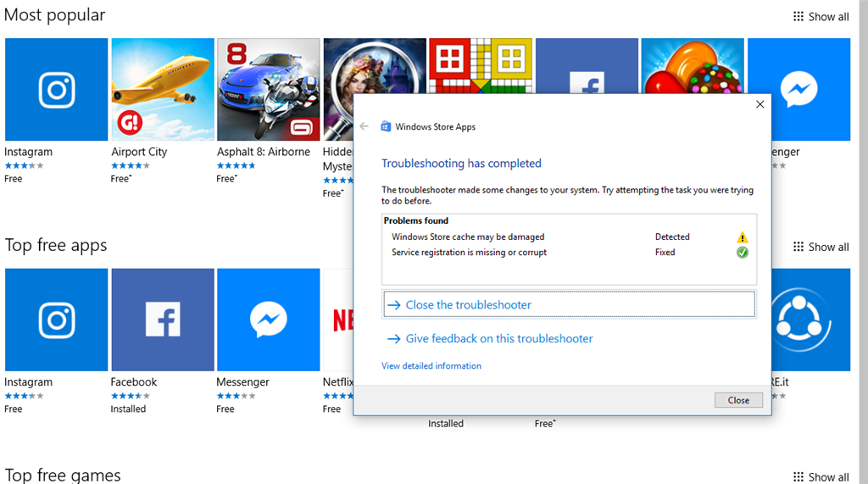Open the Instagram tile under Most popular
The image size is (868, 484).
click(x=57, y=89)
